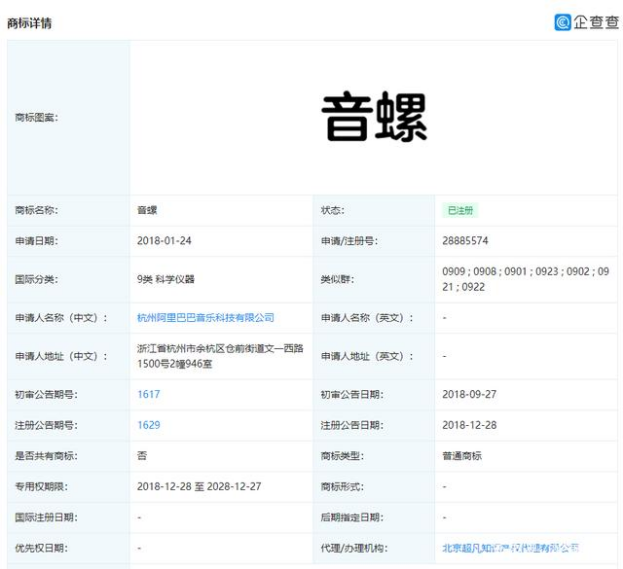
Task: Select exclusive period 2018-12-28 至 2028-12-27
Action: click(199, 486)
